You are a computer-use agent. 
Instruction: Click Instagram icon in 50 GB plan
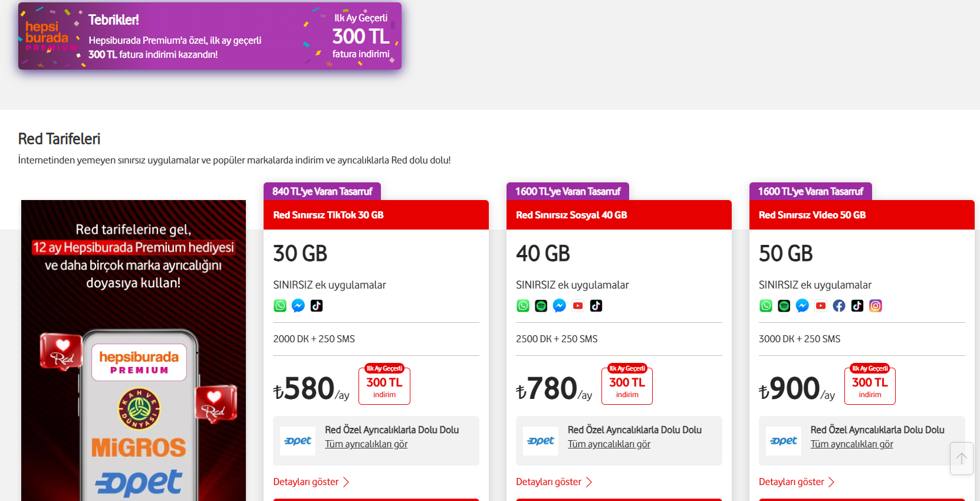pos(876,306)
